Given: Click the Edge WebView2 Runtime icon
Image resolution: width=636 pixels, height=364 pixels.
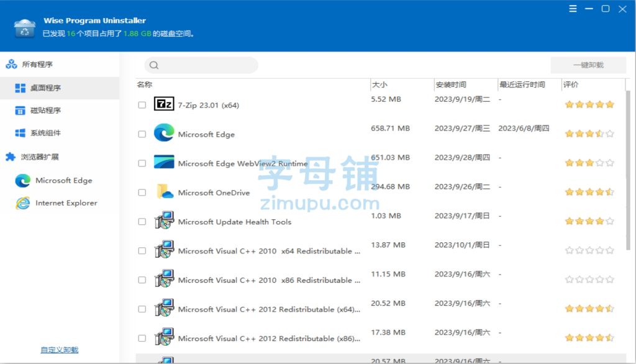Looking at the screenshot, I should 164,162.
